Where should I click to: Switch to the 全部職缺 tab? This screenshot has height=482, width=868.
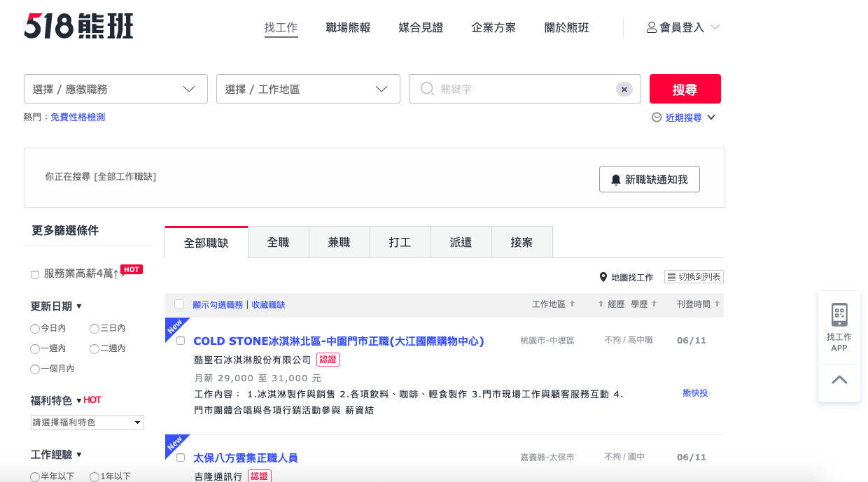(206, 243)
